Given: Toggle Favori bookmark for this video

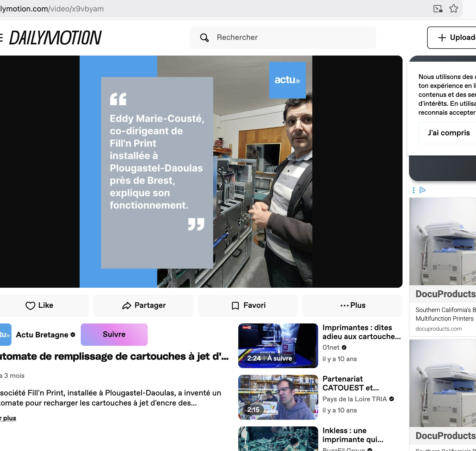Looking at the screenshot, I should click(248, 306).
